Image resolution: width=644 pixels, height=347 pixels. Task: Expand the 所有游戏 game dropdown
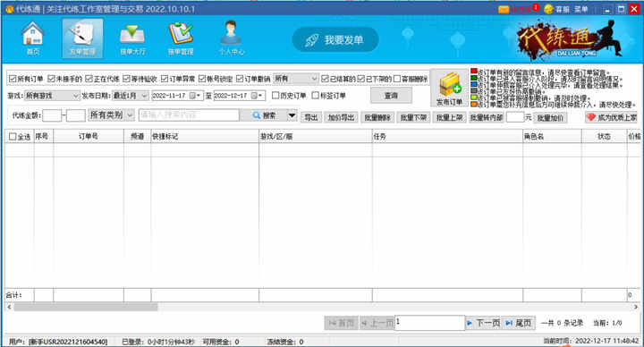52,96
